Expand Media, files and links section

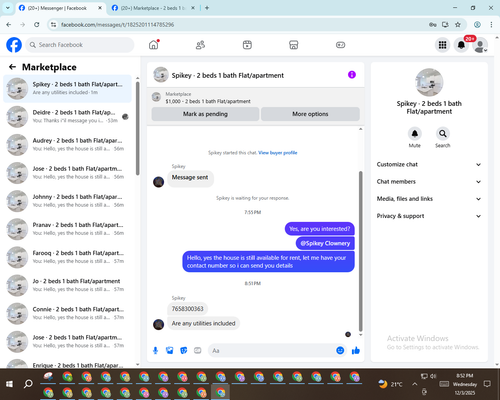point(429,199)
